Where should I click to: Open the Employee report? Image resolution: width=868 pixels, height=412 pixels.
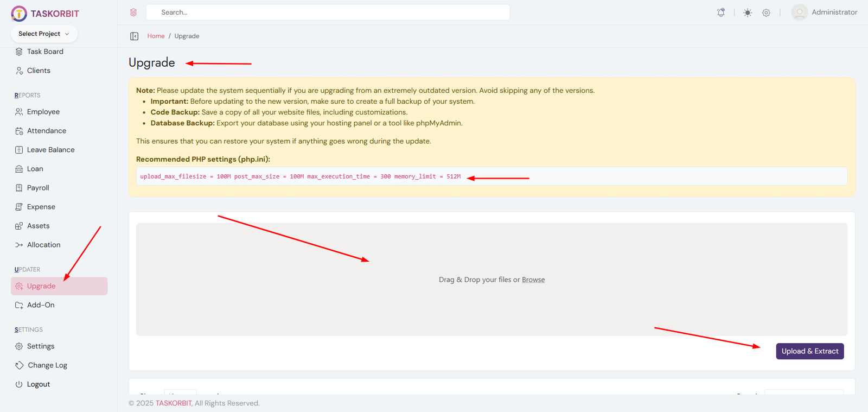pos(43,112)
